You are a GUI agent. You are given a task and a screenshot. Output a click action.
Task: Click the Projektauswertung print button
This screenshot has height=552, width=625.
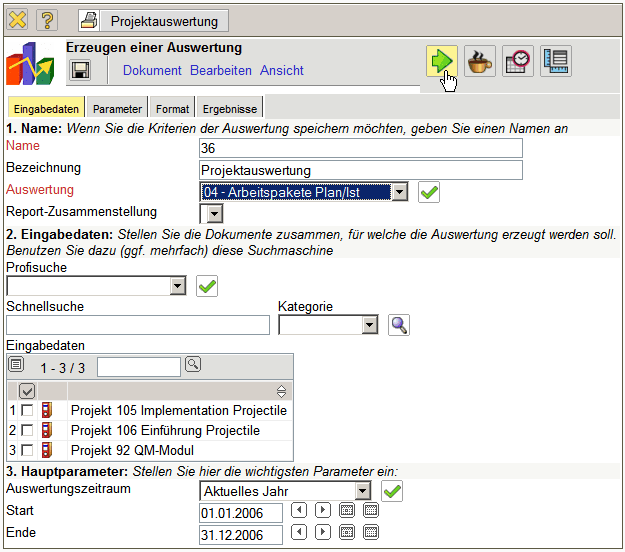pyautogui.click(x=154, y=20)
